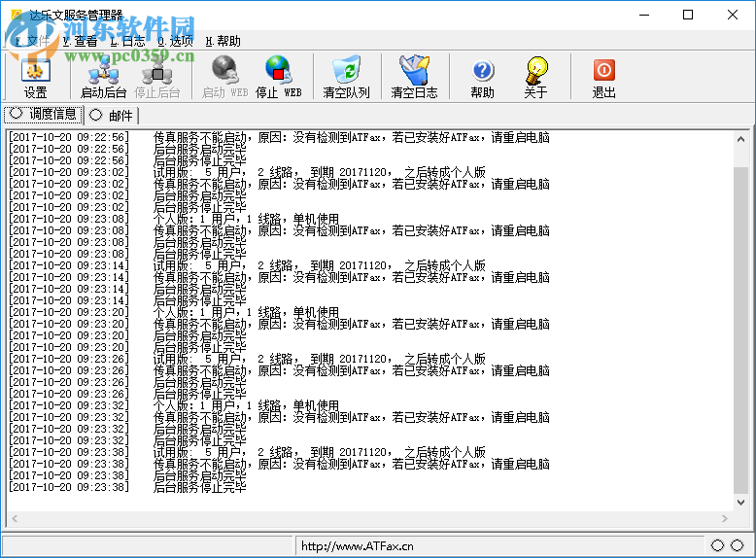Click the vertical scrollbar thumb in log

click(740, 331)
